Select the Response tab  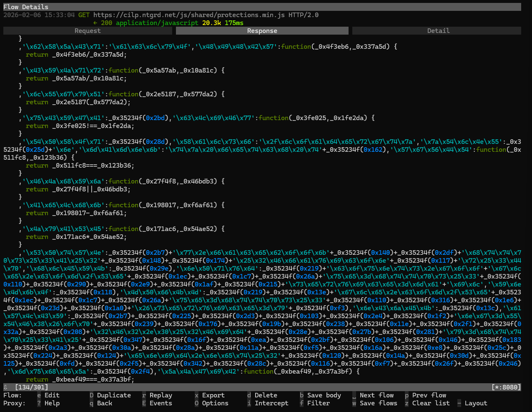[x=262, y=30]
